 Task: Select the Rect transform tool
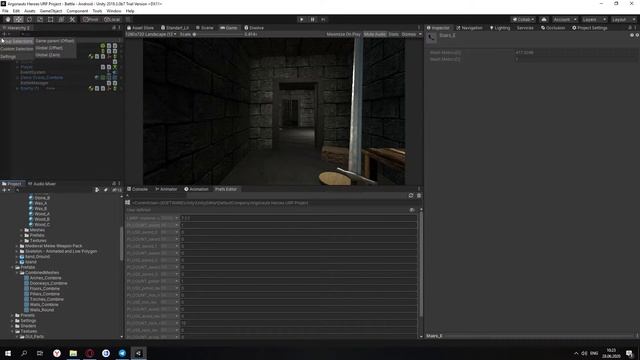(50, 20)
